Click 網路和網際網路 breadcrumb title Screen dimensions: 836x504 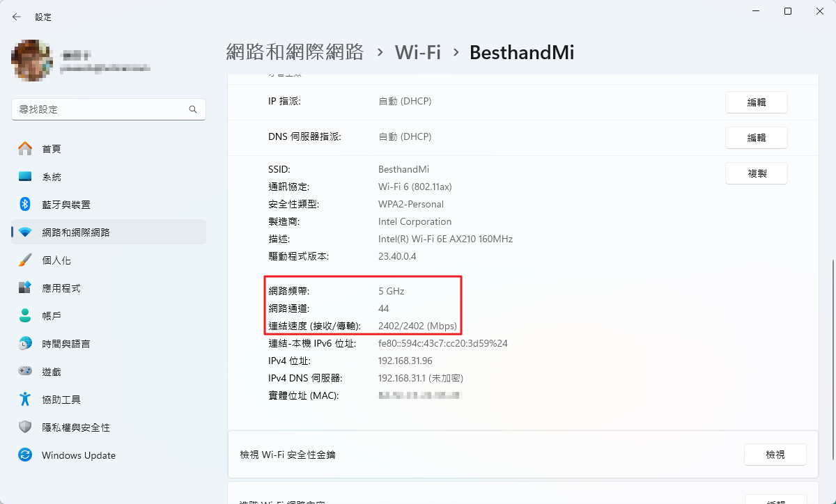click(x=295, y=52)
